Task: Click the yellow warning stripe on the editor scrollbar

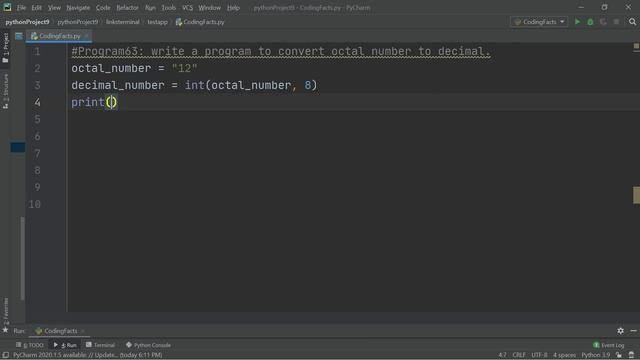Action: coord(636,195)
